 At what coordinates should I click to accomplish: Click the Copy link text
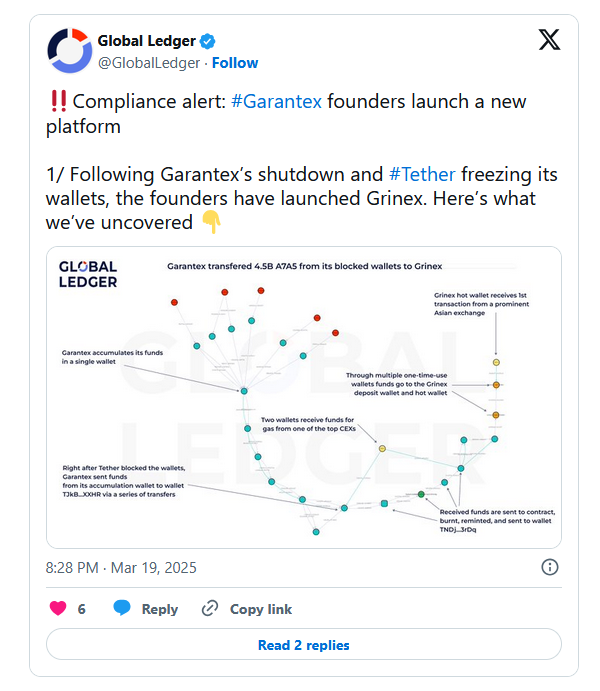pos(261,609)
